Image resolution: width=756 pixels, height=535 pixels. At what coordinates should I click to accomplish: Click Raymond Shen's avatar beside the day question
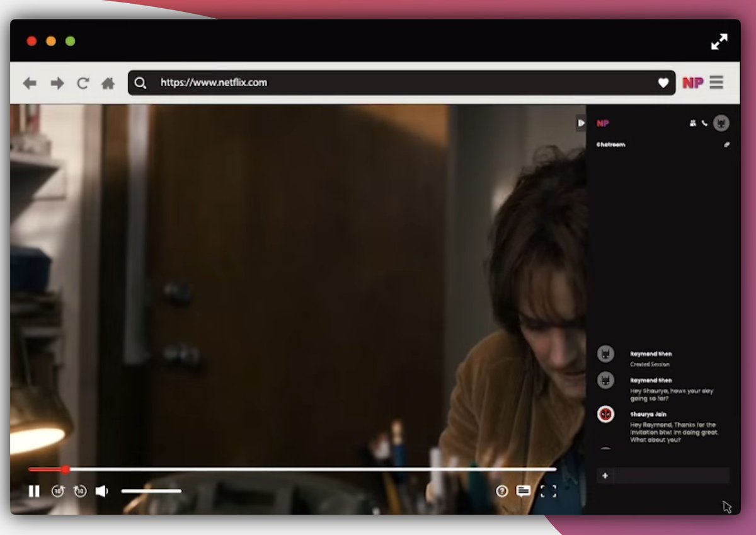point(605,380)
